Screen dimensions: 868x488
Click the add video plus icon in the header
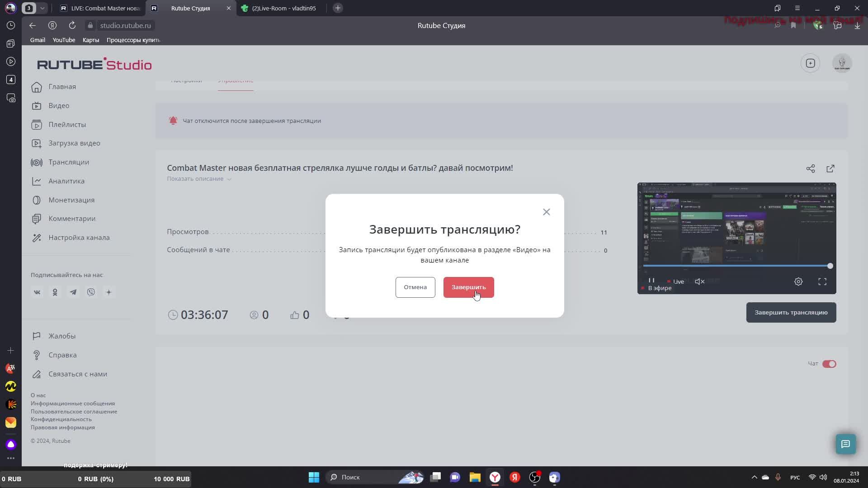pos(810,63)
